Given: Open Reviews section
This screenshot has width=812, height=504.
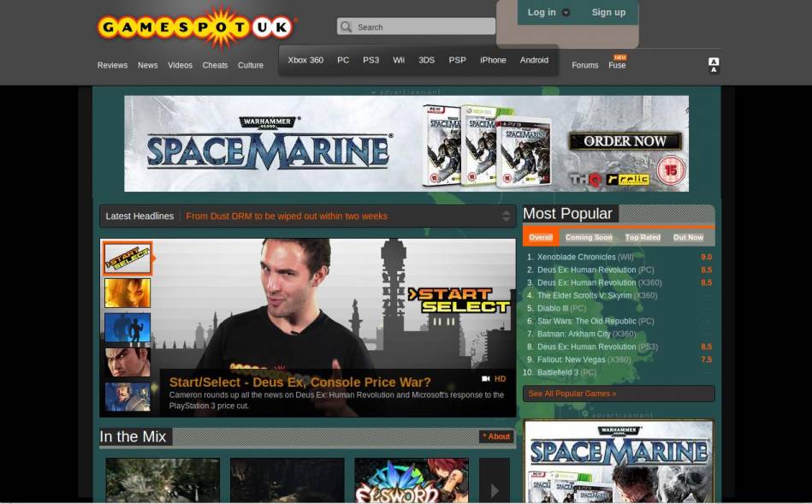Looking at the screenshot, I should pyautogui.click(x=112, y=65).
